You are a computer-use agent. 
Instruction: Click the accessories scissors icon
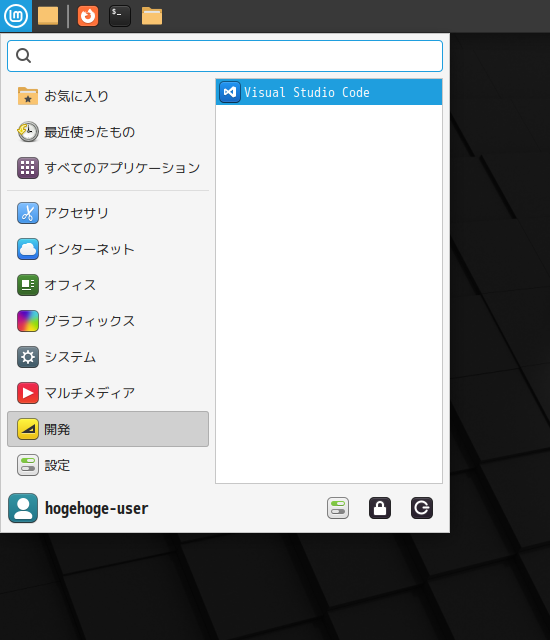pos(28,213)
